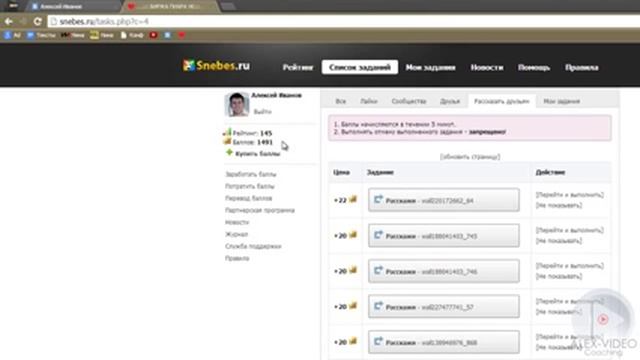The height and width of the screenshot is (360, 640).
Task: Click the share icon in the wall…_746 task
Action: (378, 270)
